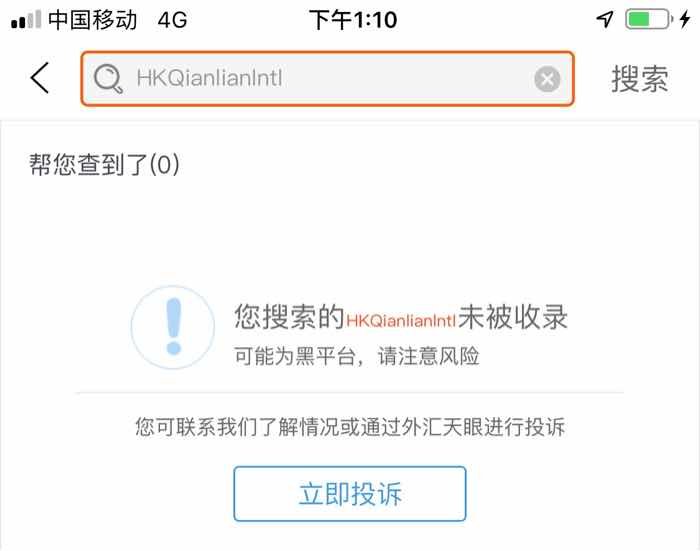Viewport: 700px width, 551px height.
Task: Tap the 未被收录 message text
Action: click(512, 317)
